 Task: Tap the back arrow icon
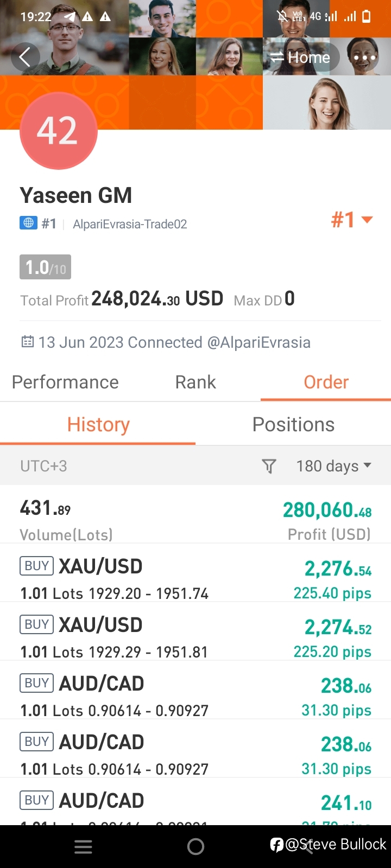coord(25,57)
